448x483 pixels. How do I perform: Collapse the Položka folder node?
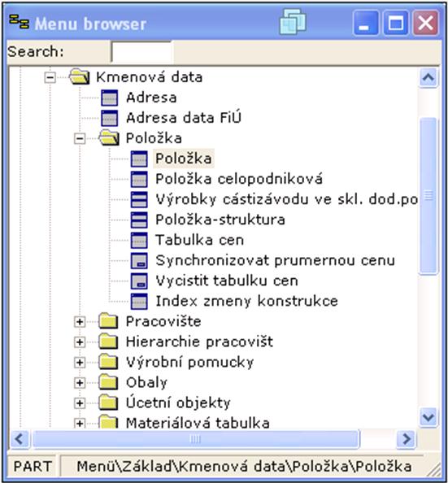(80, 138)
